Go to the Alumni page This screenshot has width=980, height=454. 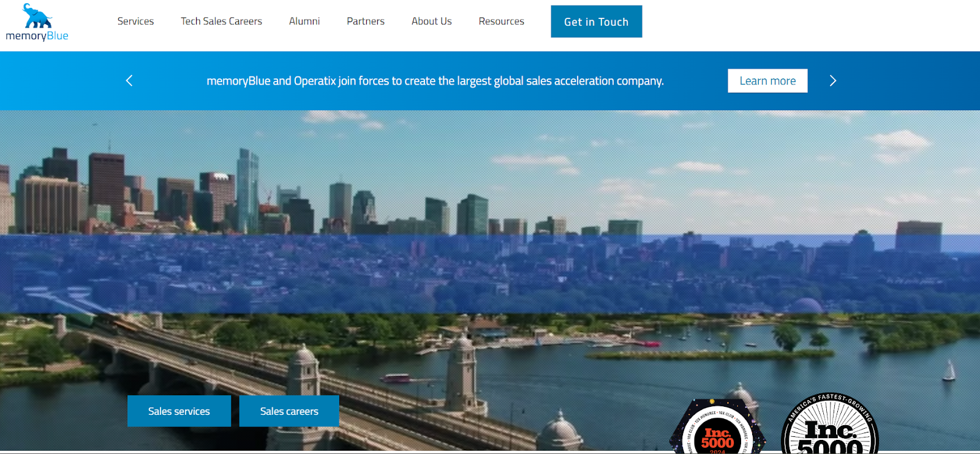tap(304, 21)
